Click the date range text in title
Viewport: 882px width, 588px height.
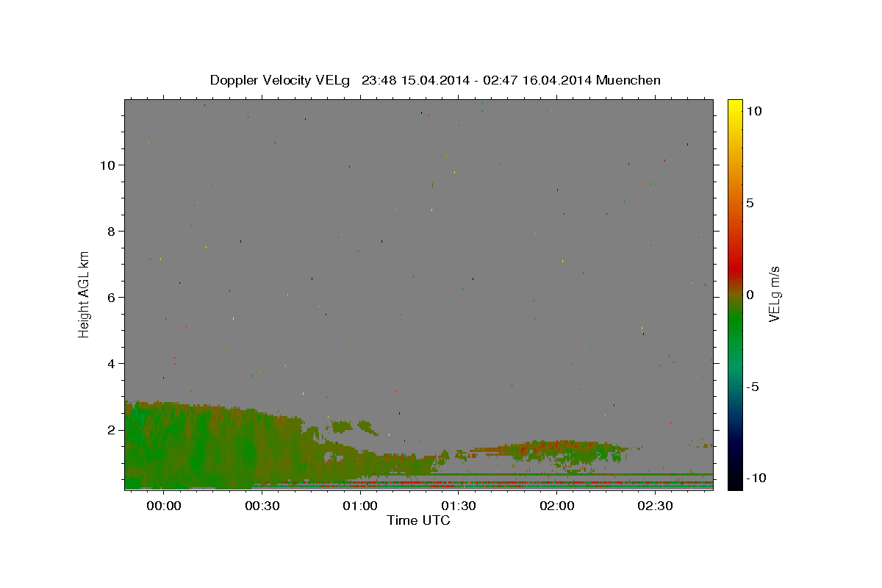[476, 80]
